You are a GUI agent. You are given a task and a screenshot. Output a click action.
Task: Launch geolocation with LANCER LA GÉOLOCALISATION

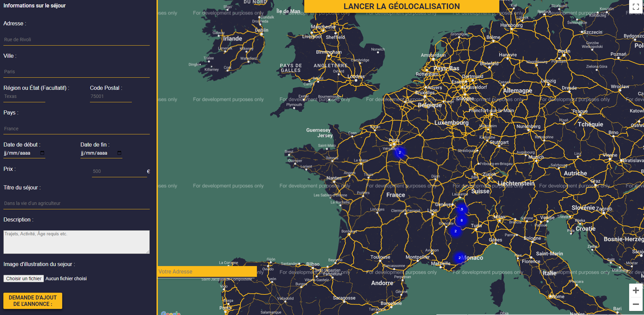pos(402,6)
